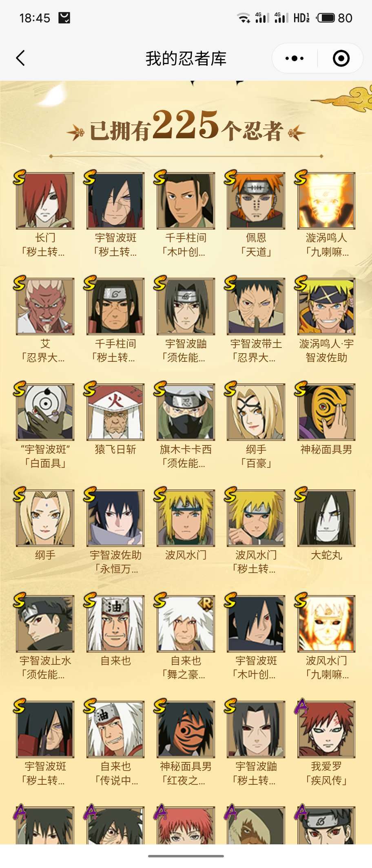The image size is (372, 868).
Task: Select the 长门 ninja portrait
Action: pyautogui.click(x=45, y=201)
